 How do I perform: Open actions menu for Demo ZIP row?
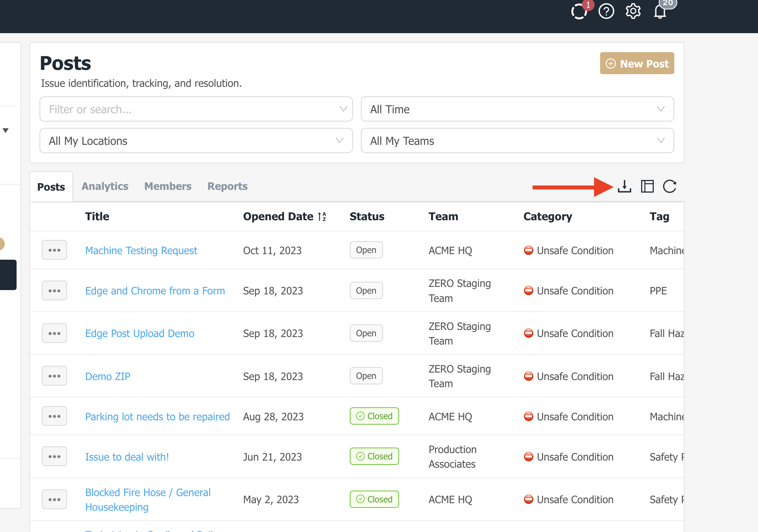[x=54, y=376]
